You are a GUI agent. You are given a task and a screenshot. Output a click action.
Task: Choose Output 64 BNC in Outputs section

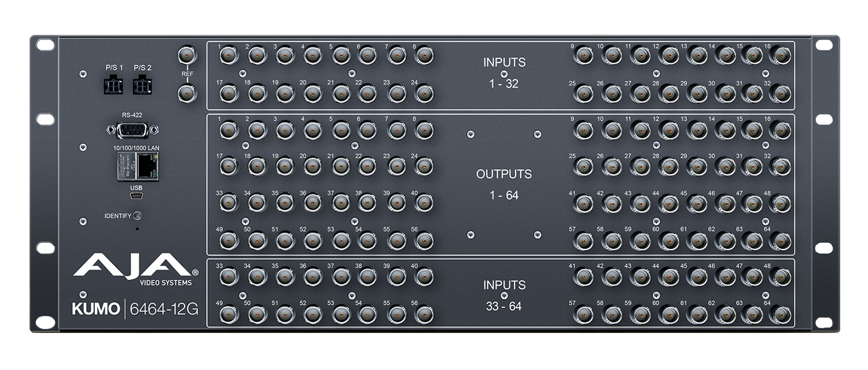click(x=782, y=240)
